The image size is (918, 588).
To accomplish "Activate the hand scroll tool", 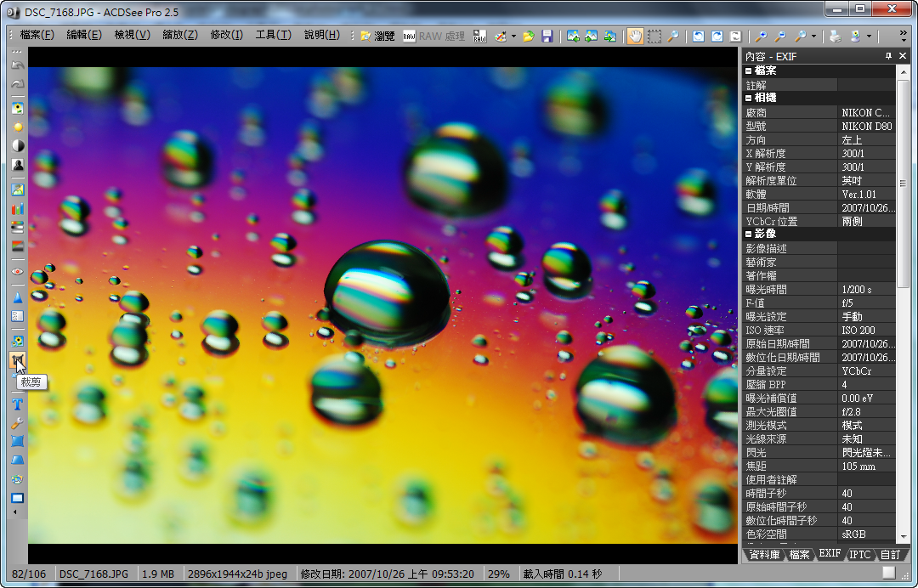I will 634,37.
